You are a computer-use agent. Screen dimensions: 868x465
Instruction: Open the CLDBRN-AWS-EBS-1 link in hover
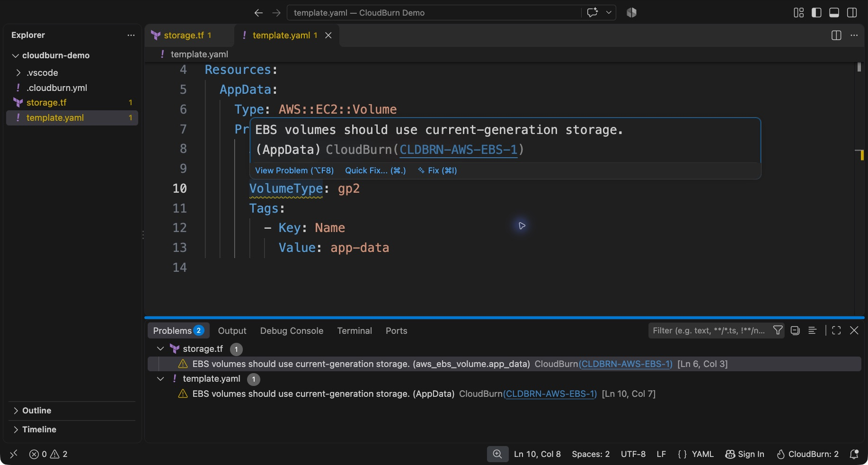click(459, 150)
